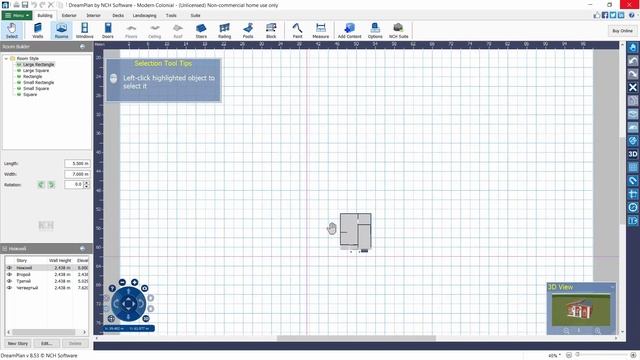This screenshot has width=640, height=360.
Task: Collapse the Room Style tree node
Action: (x=6, y=58)
